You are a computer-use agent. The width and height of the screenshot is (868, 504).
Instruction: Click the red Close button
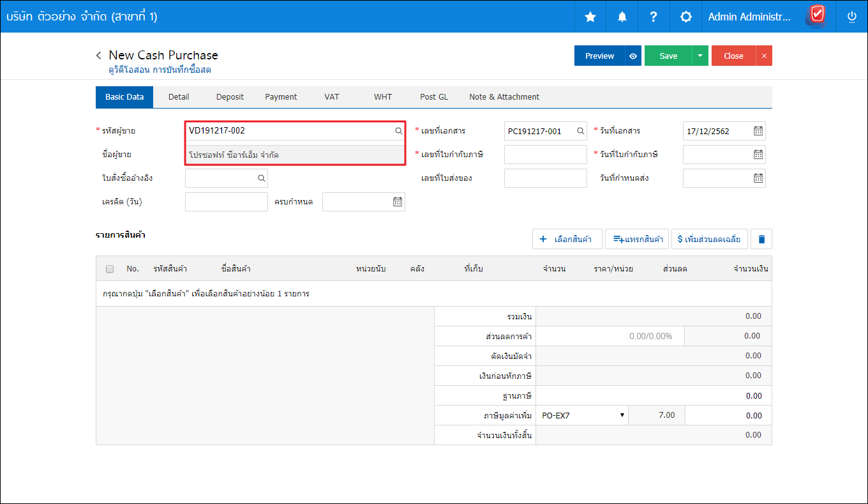pyautogui.click(x=733, y=56)
